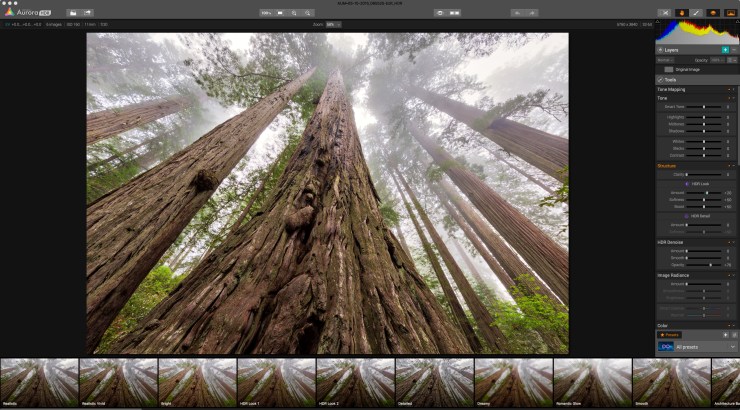Click the orange gradient mask tool icon

pyautogui.click(x=713, y=13)
